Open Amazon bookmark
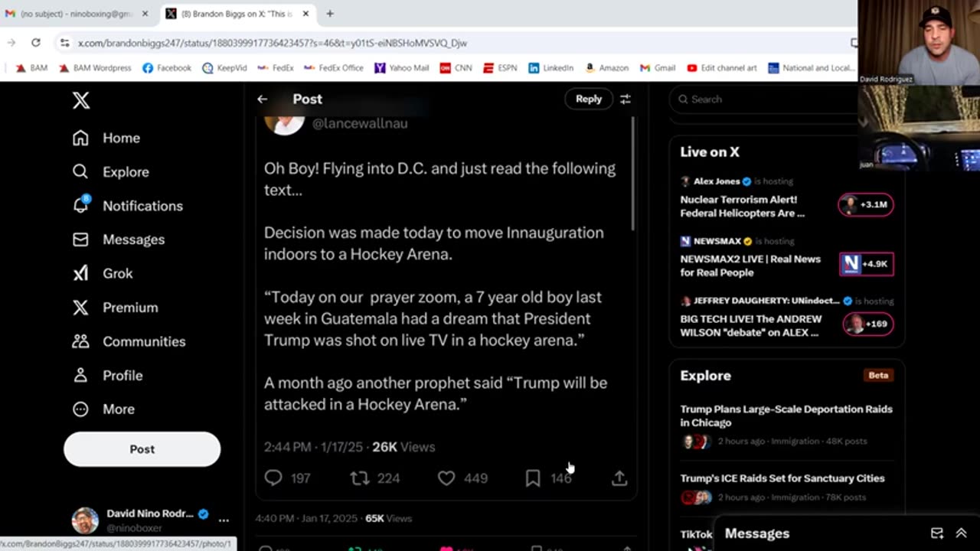Image resolution: width=980 pixels, height=551 pixels. click(606, 68)
